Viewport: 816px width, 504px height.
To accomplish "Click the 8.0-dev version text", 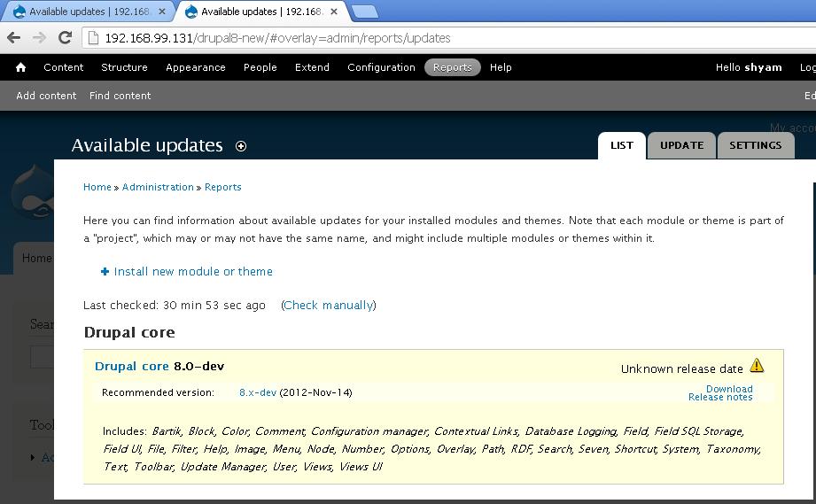I will click(198, 366).
